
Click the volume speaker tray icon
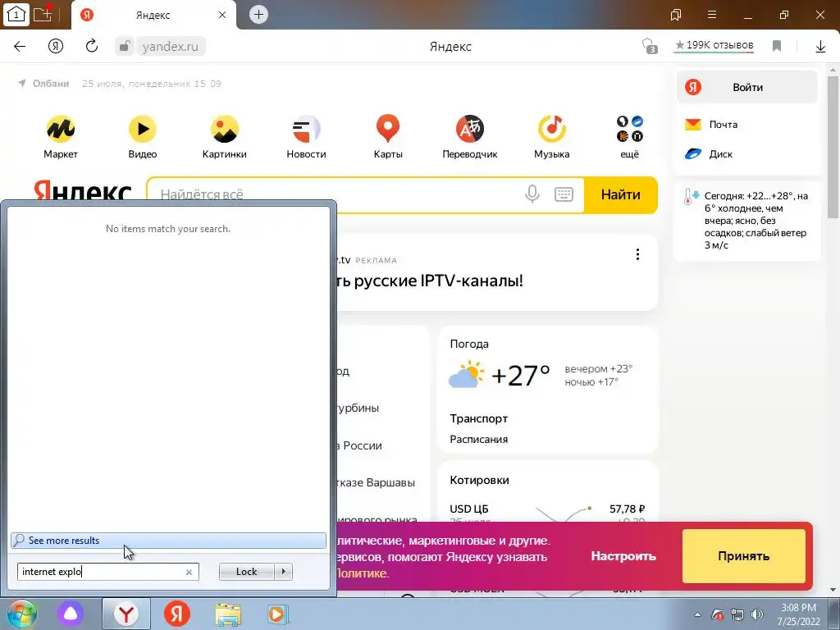coord(757,614)
